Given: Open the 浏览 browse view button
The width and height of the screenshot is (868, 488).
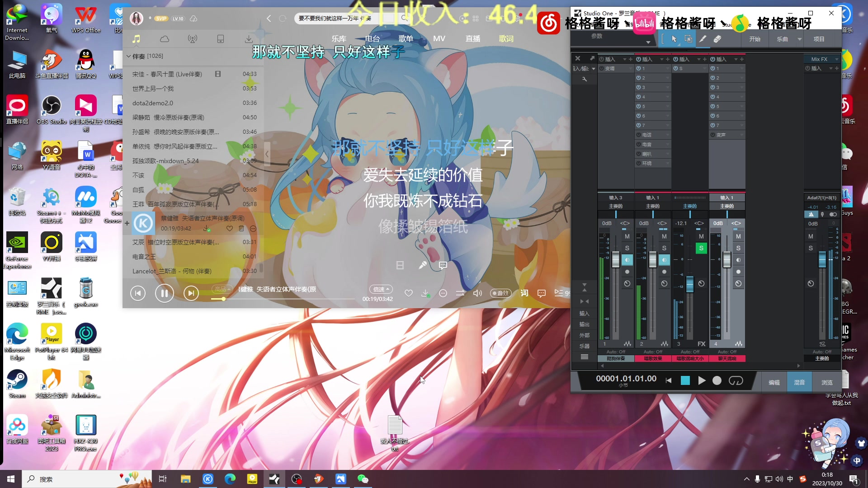Looking at the screenshot, I should click(x=827, y=382).
